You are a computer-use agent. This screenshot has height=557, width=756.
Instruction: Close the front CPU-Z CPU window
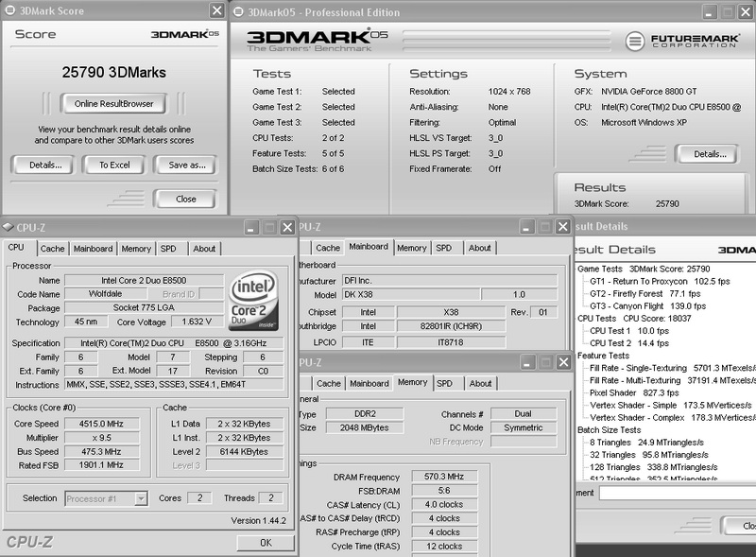point(287,227)
